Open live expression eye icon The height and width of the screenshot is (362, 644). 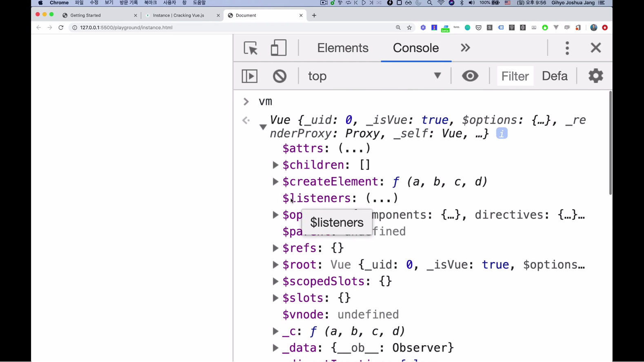(x=470, y=76)
